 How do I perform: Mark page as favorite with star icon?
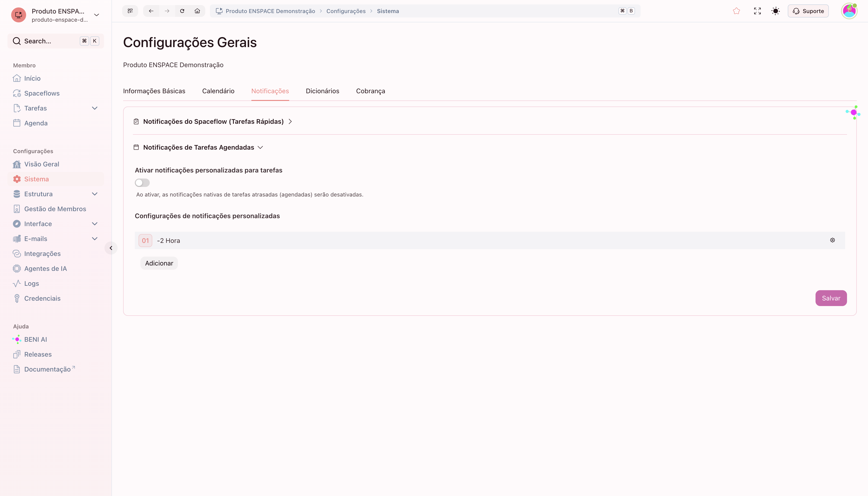[x=736, y=11]
